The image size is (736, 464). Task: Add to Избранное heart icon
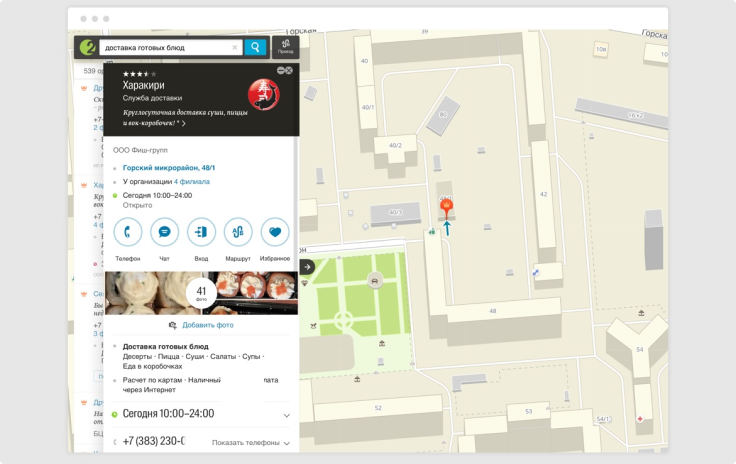coord(275,232)
